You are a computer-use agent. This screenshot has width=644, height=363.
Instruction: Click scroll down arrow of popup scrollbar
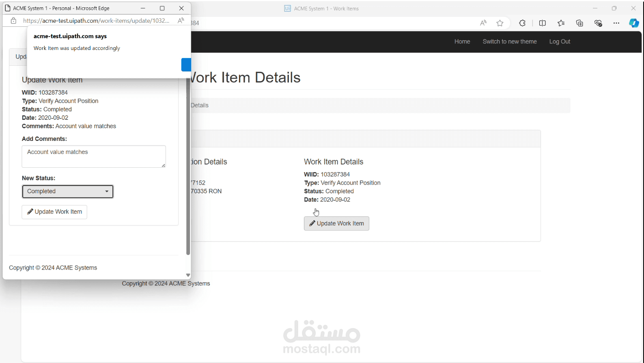coord(188,275)
